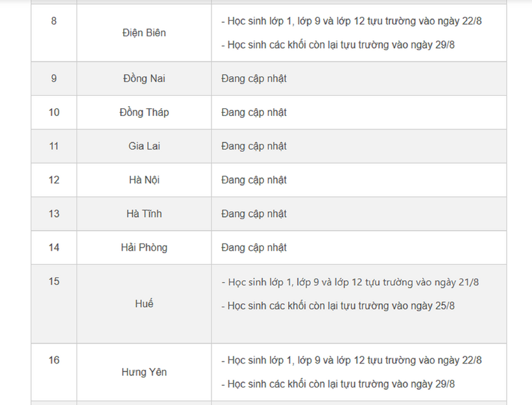Select "Đang cập nhật" beside Đồng Nai
The height and width of the screenshot is (405, 532).
pos(254,78)
